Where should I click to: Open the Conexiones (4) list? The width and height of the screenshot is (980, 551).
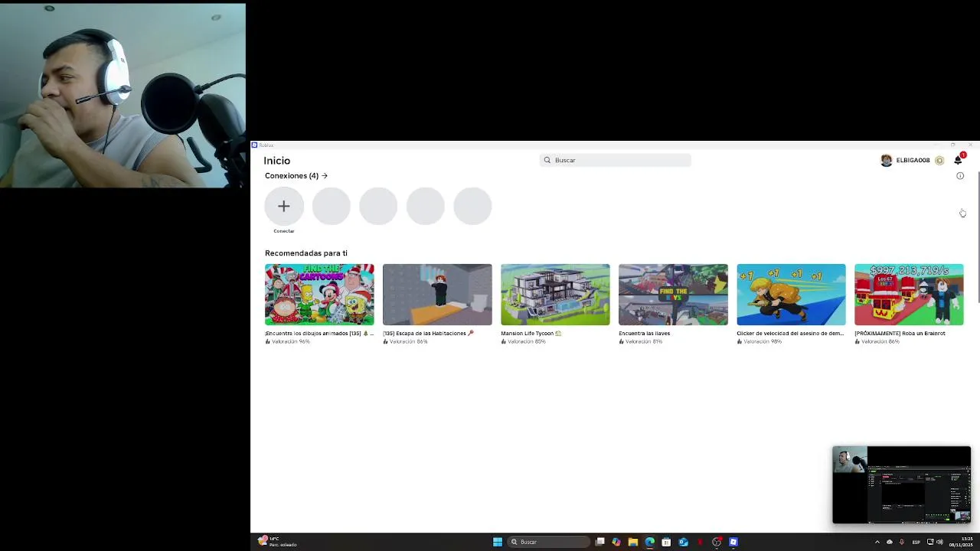[x=296, y=176]
